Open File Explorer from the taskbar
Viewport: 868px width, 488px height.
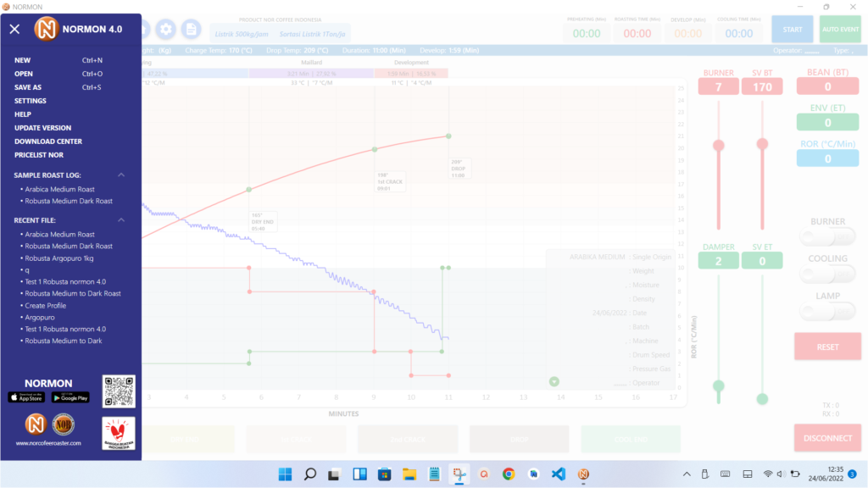[x=409, y=474]
